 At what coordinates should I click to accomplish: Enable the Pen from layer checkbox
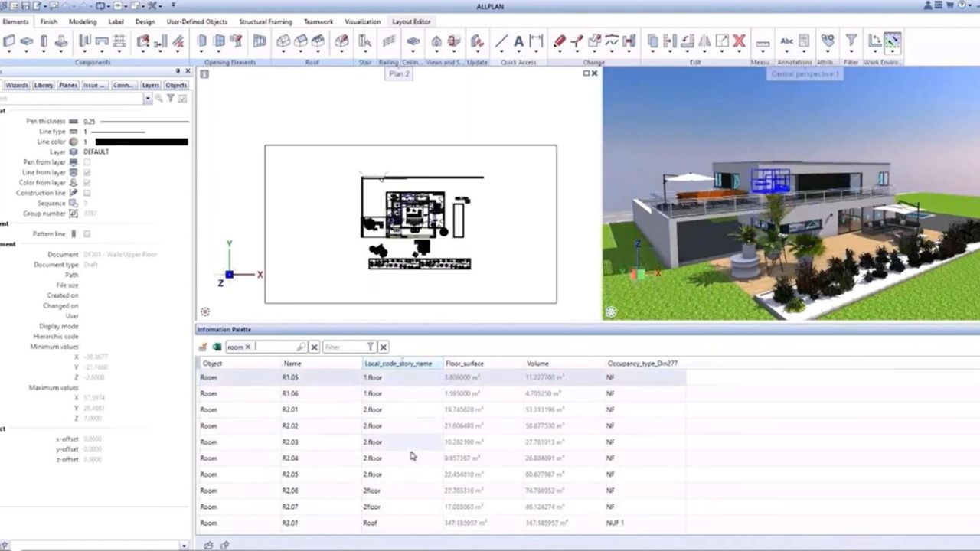tap(87, 162)
